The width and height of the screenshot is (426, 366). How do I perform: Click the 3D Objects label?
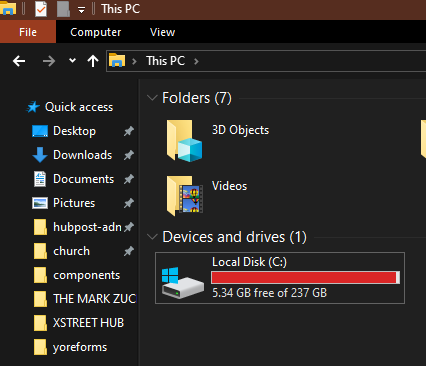pyautogui.click(x=240, y=130)
